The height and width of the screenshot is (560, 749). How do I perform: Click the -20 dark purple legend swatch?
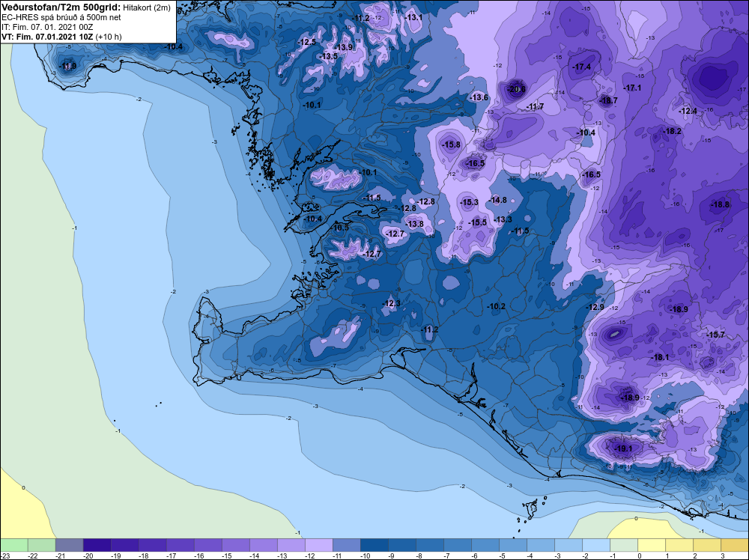pyautogui.click(x=97, y=545)
